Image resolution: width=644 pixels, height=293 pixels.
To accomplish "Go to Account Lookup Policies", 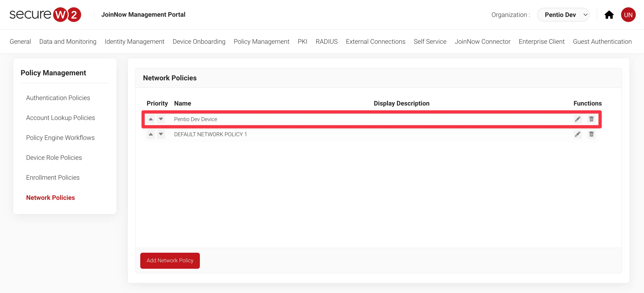I will 61,118.
